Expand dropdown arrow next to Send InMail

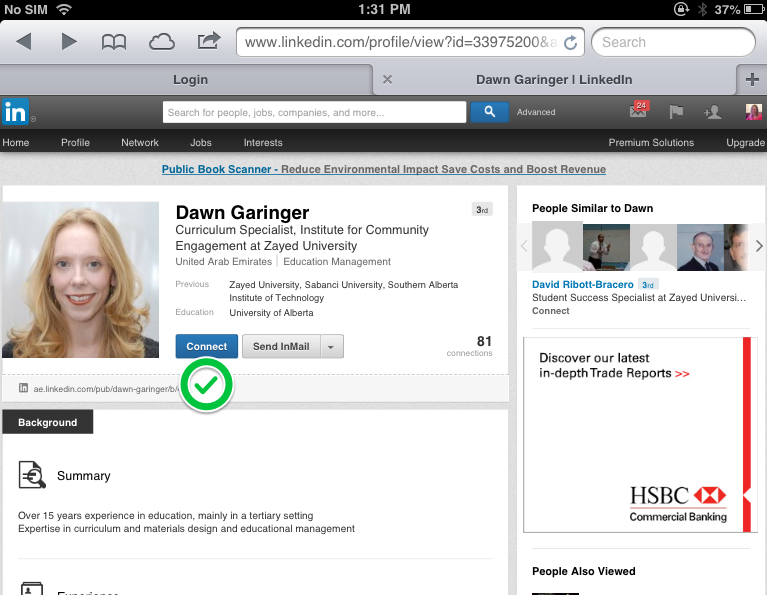click(x=332, y=346)
